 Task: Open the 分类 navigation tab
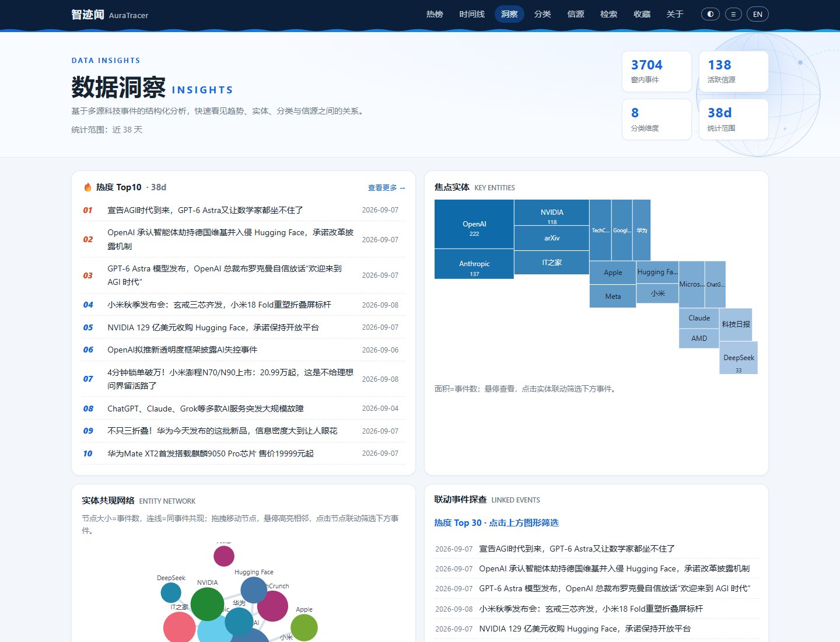click(542, 14)
